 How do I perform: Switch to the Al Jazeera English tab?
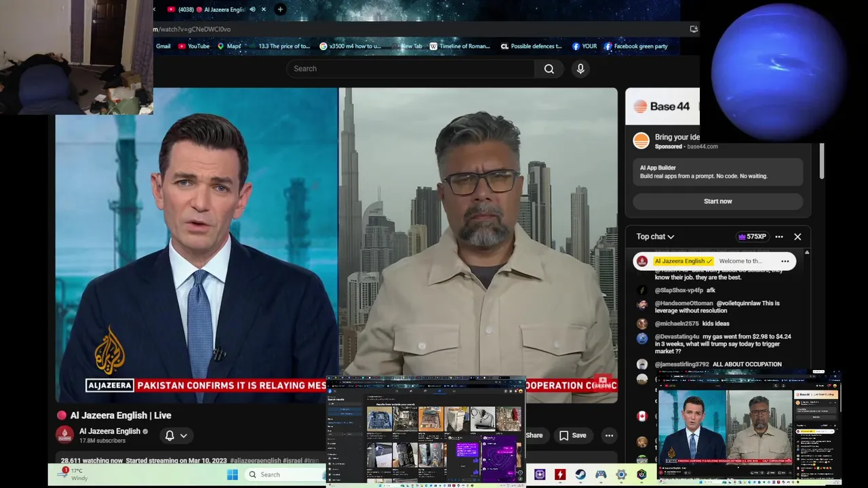pyautogui.click(x=212, y=9)
